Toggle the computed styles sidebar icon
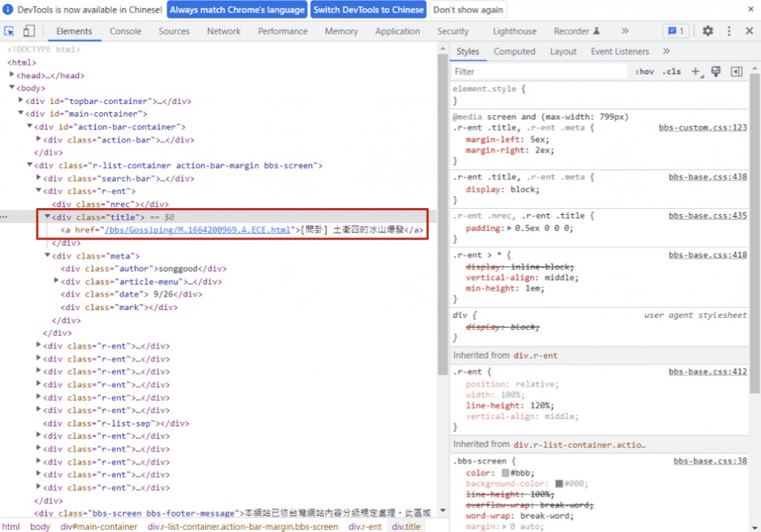761x532 pixels. (736, 72)
